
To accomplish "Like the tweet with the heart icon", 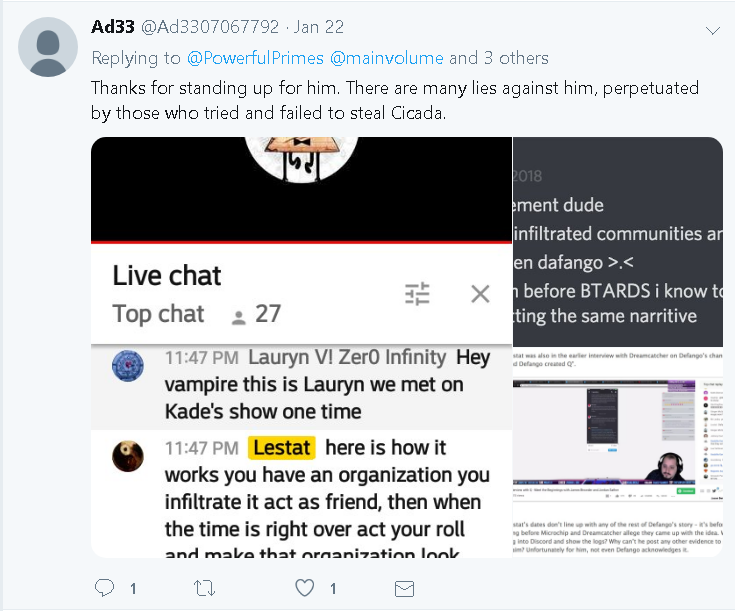I will pyautogui.click(x=305, y=588).
